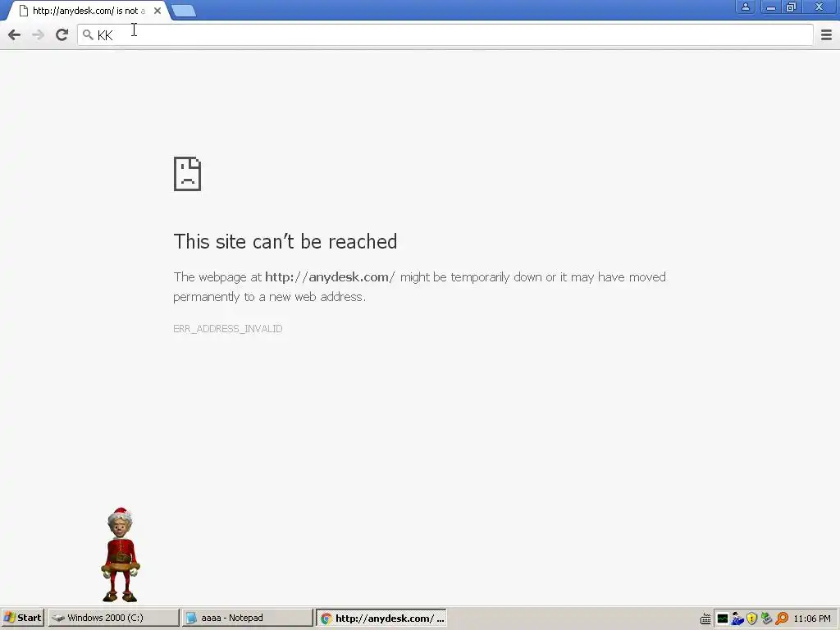Screen dimensions: 840x630
Task: Open a new tab
Action: point(184,11)
